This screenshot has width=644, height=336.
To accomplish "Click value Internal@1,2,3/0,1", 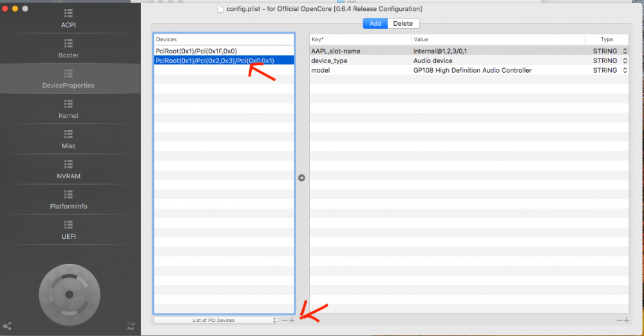I will [440, 51].
